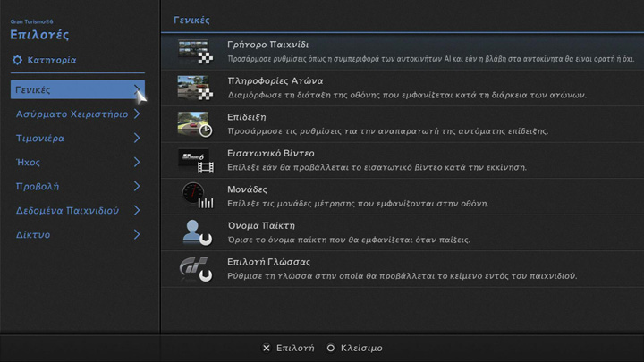Expand the Ήχος category chevron
This screenshot has height=362, width=644.
(137, 163)
